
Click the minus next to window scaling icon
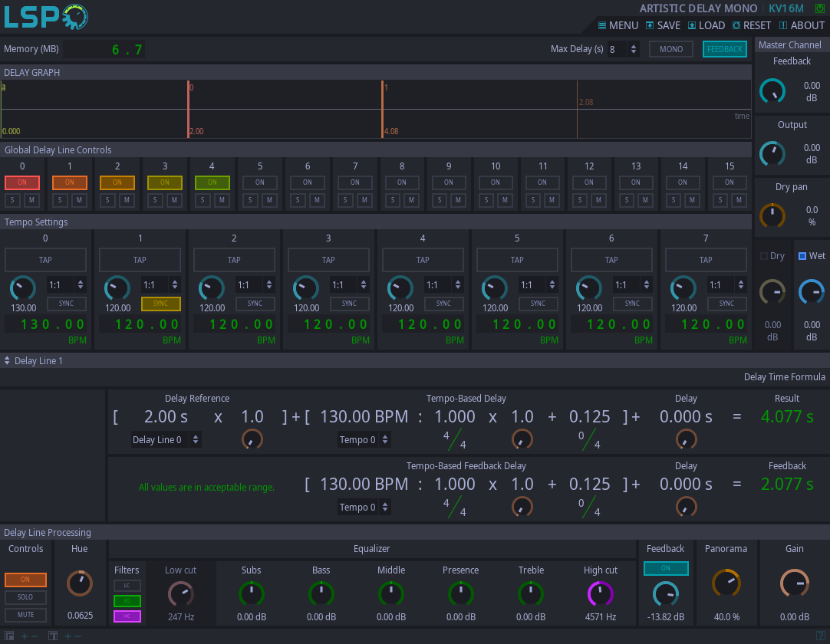click(x=35, y=636)
